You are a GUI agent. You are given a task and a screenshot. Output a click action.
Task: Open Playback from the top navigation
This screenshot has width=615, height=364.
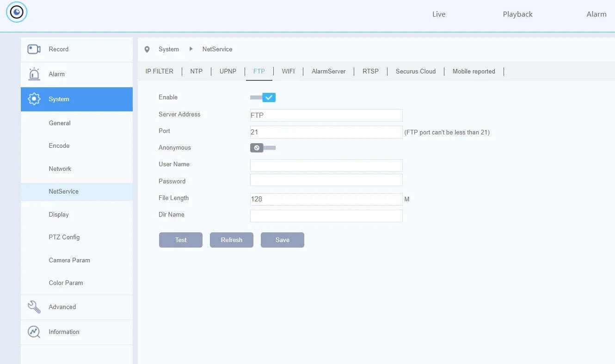(x=517, y=14)
